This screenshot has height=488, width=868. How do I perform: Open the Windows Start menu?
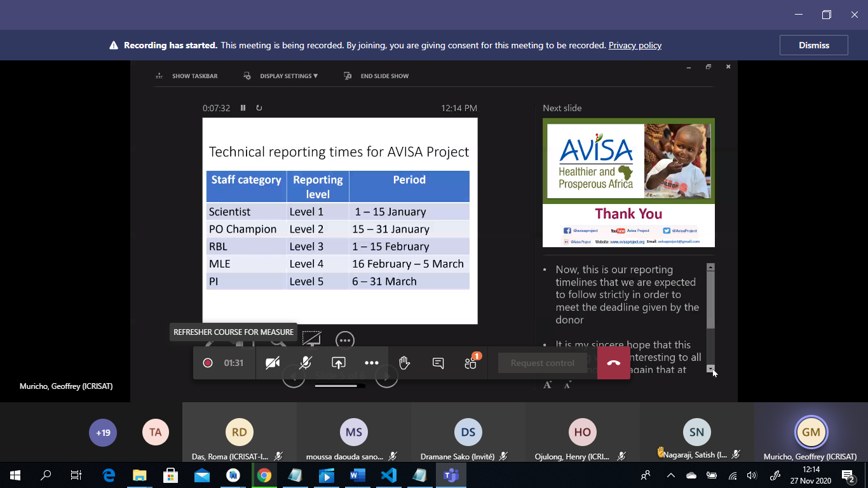(15, 475)
